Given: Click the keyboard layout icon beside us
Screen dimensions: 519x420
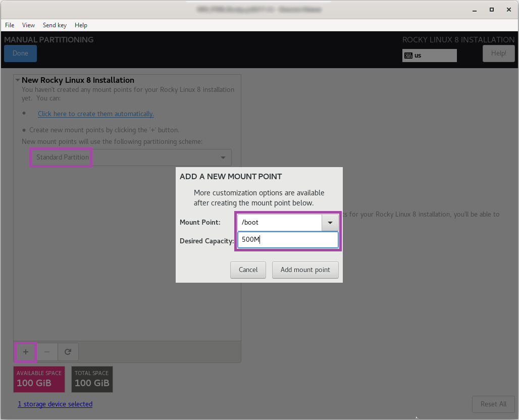Looking at the screenshot, I should tap(408, 55).
